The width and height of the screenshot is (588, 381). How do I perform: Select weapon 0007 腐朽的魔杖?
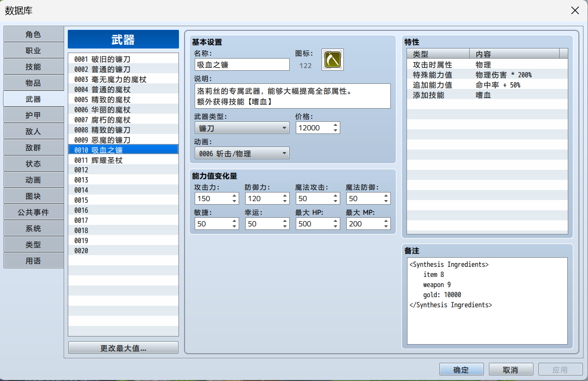[x=123, y=120]
